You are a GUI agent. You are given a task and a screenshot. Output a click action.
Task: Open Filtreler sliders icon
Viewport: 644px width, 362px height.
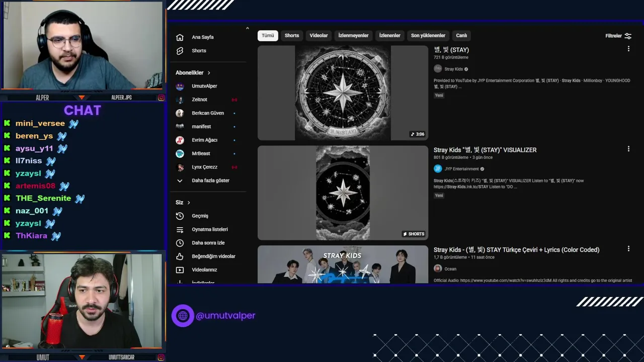pyautogui.click(x=628, y=36)
